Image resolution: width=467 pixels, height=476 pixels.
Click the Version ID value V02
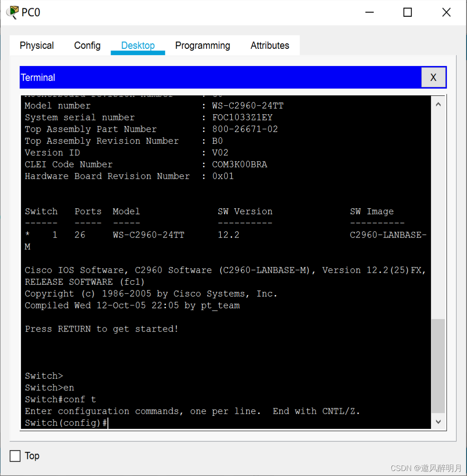pos(220,153)
